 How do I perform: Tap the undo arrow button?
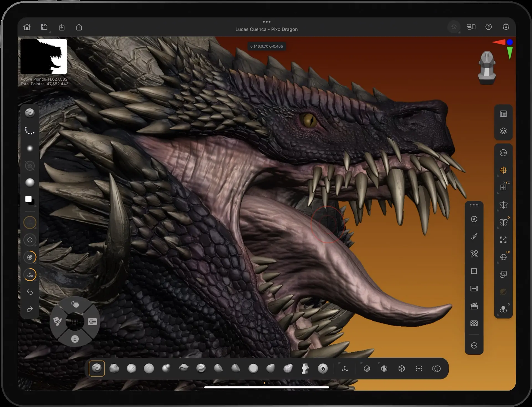[30, 292]
